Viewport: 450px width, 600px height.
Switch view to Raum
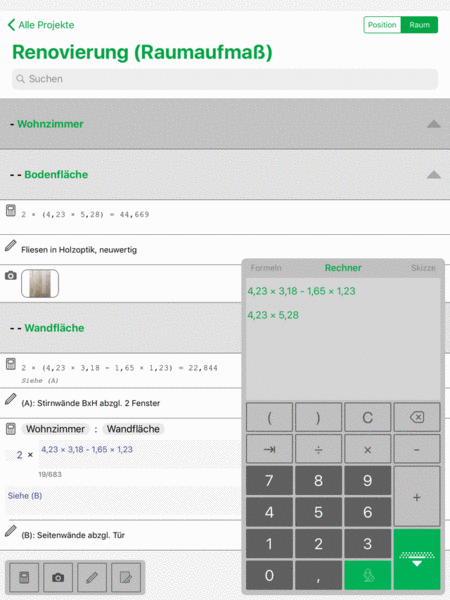click(419, 25)
